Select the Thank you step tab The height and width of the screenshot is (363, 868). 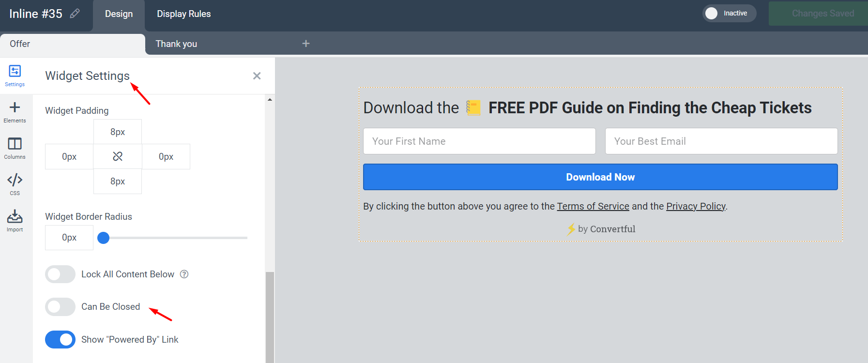176,44
